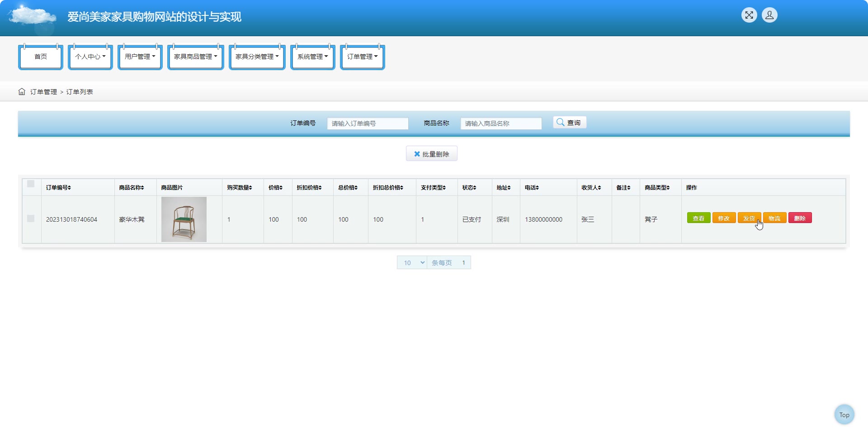Image resolution: width=868 pixels, height=437 pixels.
Task: Toggle the select-all checkbox in table header
Action: [31, 184]
